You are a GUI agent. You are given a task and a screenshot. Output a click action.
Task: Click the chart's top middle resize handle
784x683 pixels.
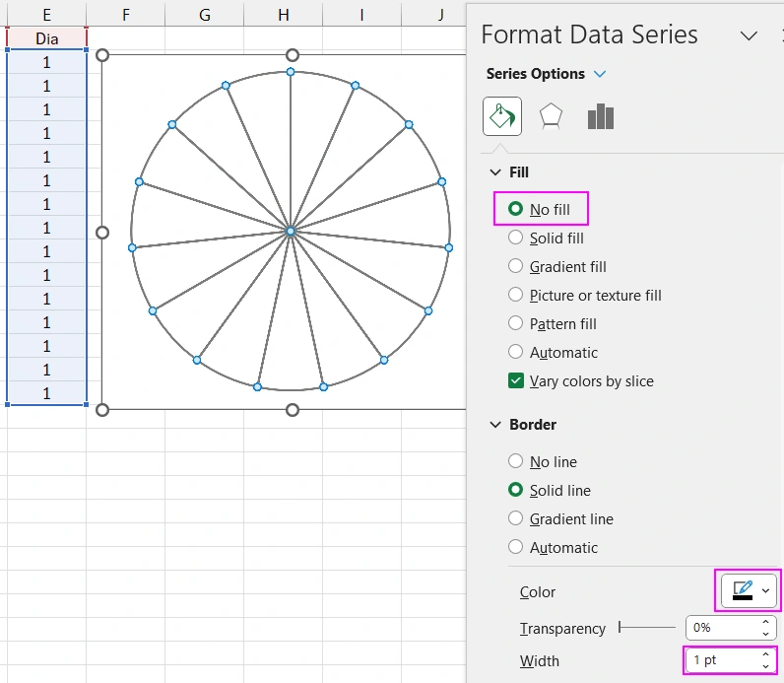click(x=292, y=55)
